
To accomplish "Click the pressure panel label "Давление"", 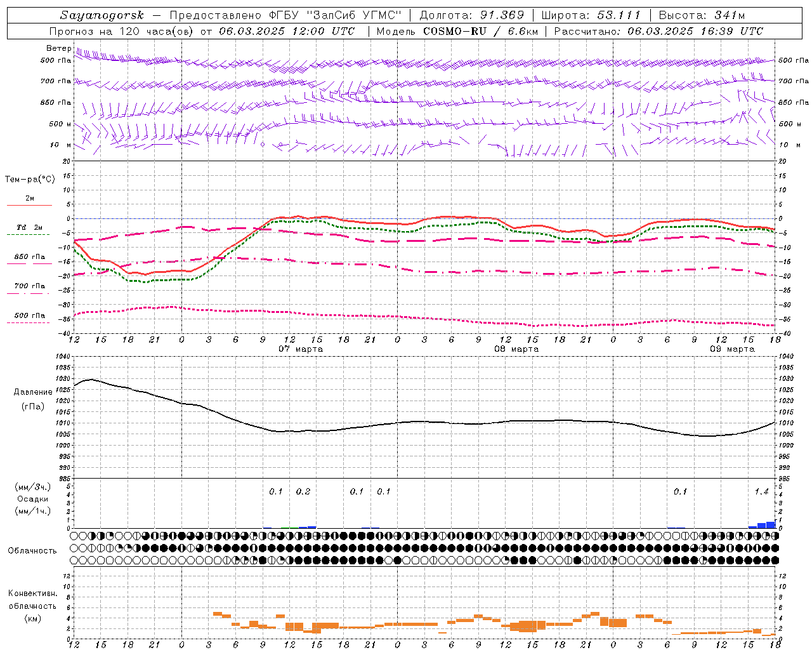I will (x=33, y=392).
